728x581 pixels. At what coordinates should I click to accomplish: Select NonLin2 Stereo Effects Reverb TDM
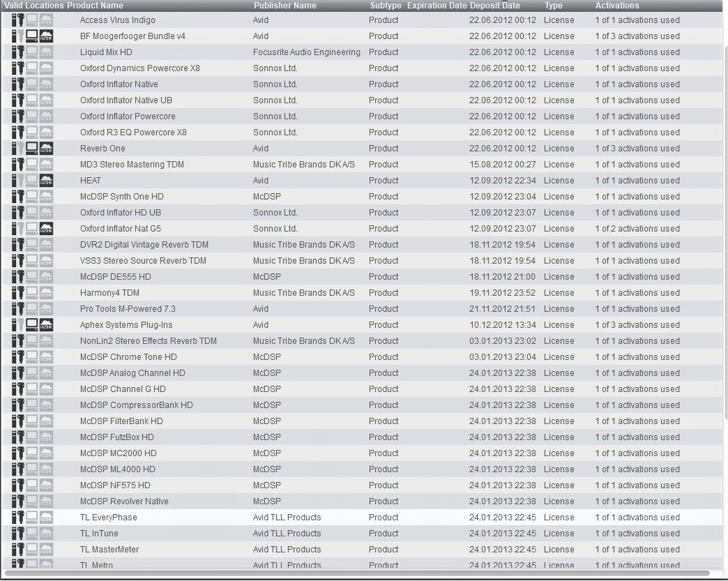[x=362, y=341]
